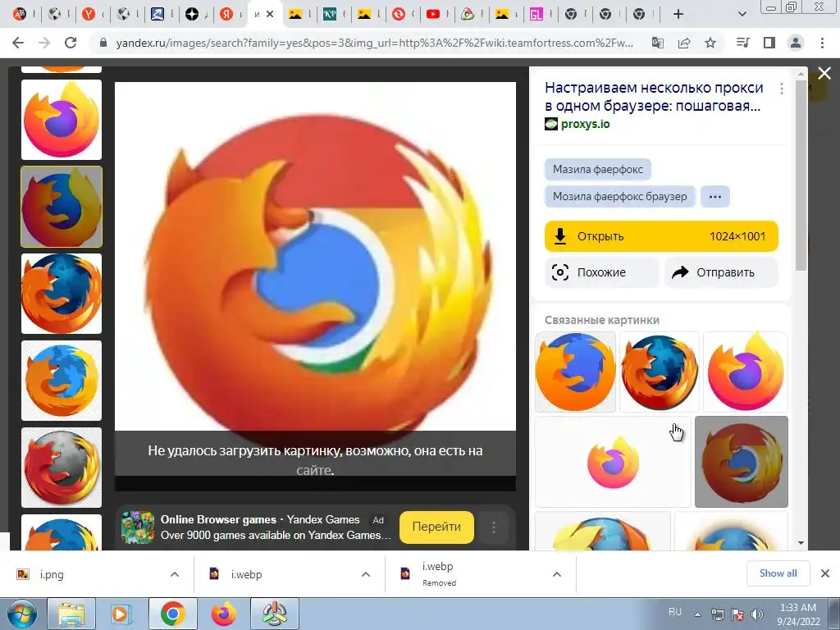Image resolution: width=840 pixels, height=630 pixels.
Task: Select the gray globe Firefox thumbnail in left strip
Action: 61,468
